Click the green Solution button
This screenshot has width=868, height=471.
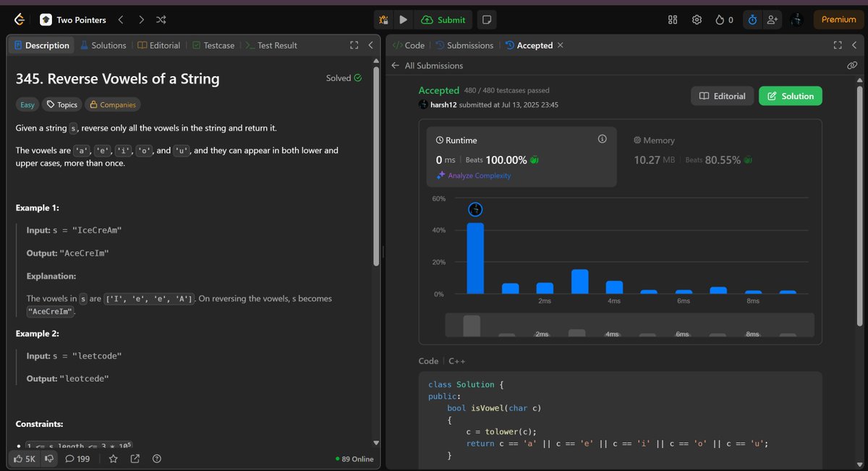(791, 96)
